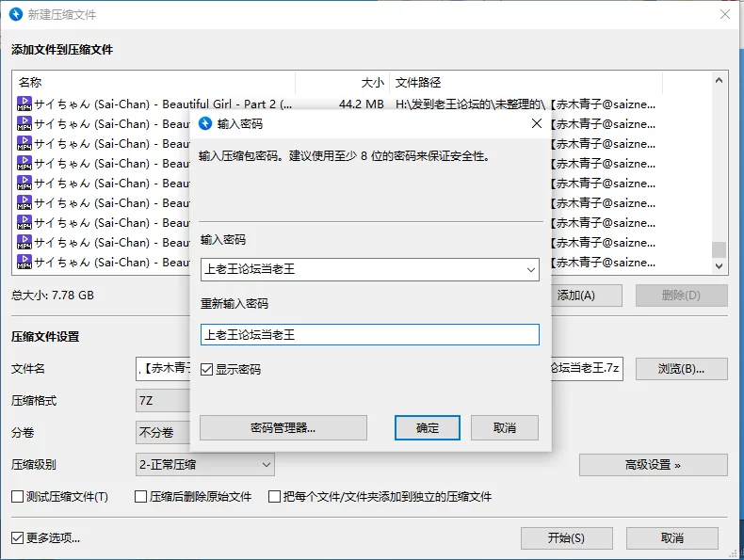This screenshot has width=744, height=560.
Task: Click 取消 at the main window bottom
Action: tap(671, 538)
